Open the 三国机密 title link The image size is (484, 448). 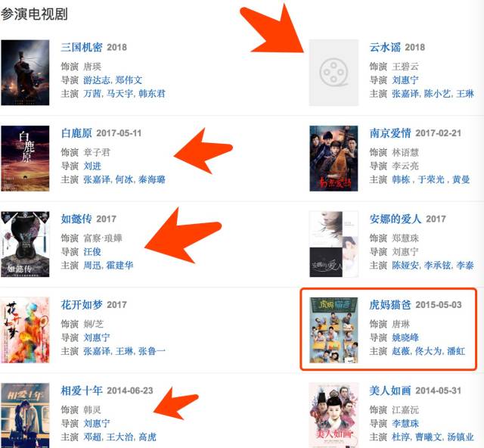pos(82,47)
